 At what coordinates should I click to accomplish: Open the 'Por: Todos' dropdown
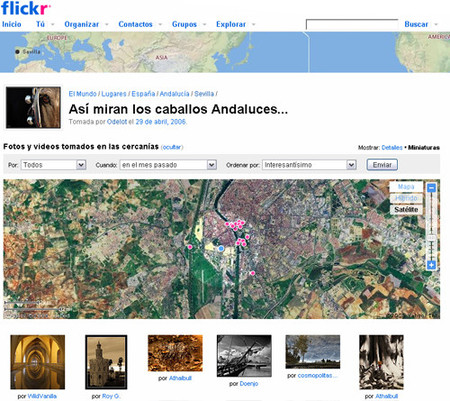pyautogui.click(x=54, y=165)
